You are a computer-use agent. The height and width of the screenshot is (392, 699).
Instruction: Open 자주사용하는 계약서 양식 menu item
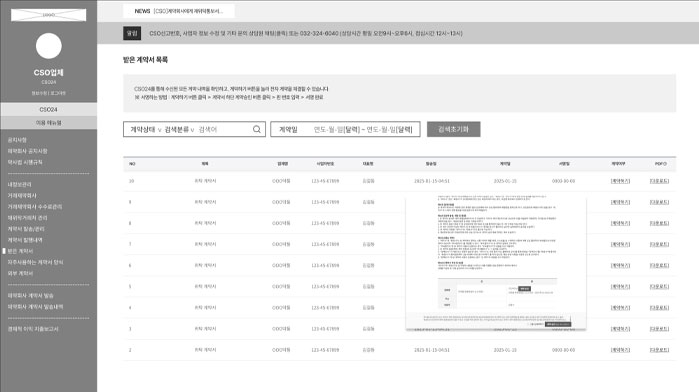click(x=35, y=263)
